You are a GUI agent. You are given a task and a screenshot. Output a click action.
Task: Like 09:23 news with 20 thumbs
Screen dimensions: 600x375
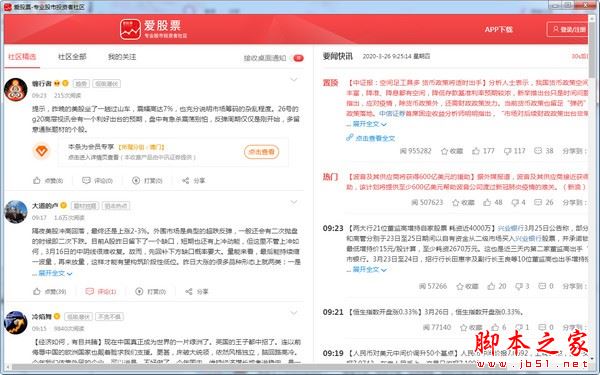coord(497,286)
